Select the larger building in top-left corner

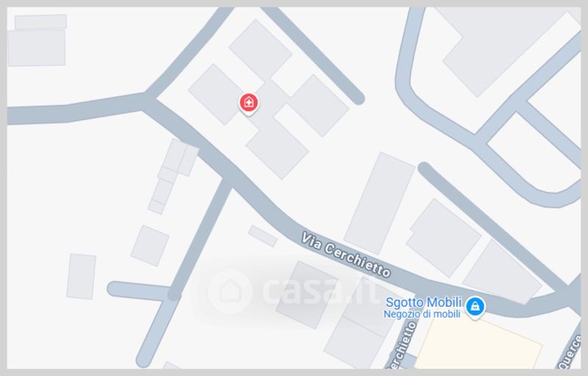coord(37,48)
